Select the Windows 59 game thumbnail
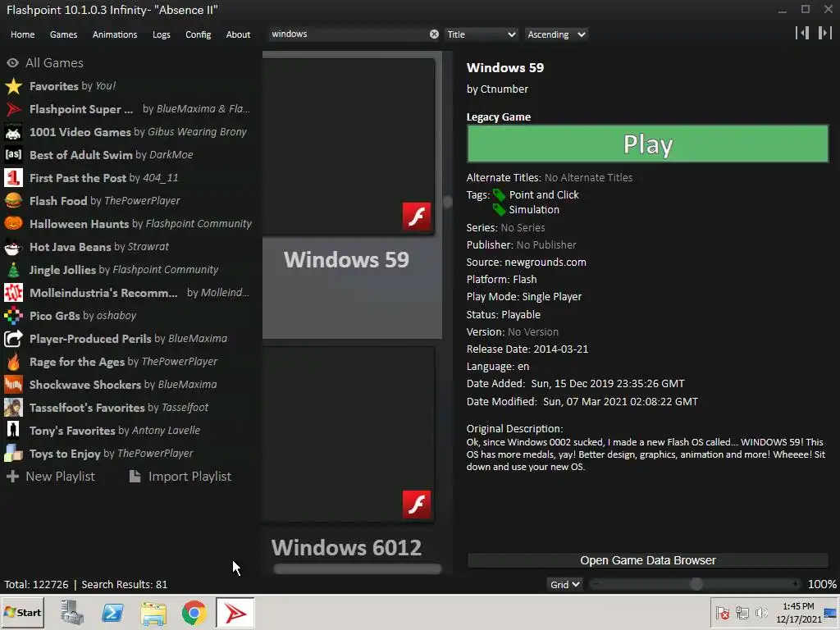Viewport: 840px width, 630px height. (x=348, y=146)
